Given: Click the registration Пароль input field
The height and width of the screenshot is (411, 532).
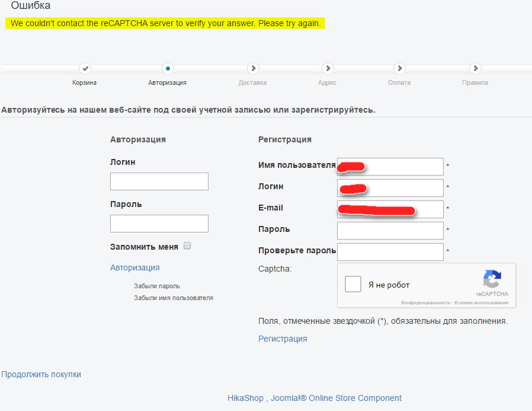Looking at the screenshot, I should pos(390,231).
